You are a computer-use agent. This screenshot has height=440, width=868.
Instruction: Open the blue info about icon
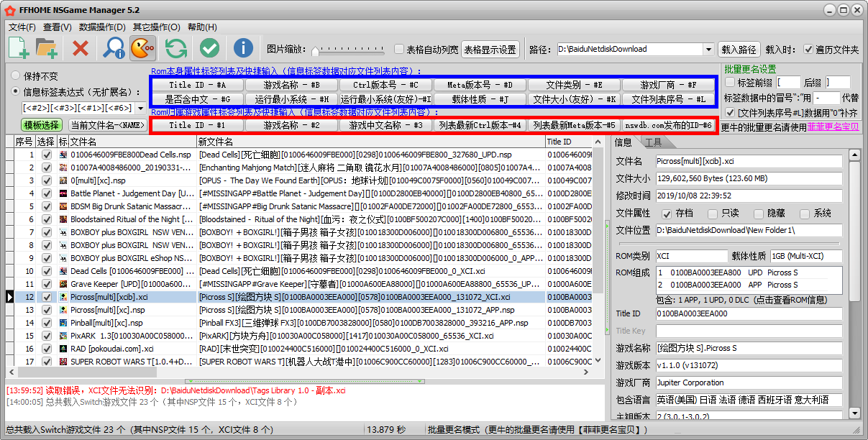pos(243,48)
